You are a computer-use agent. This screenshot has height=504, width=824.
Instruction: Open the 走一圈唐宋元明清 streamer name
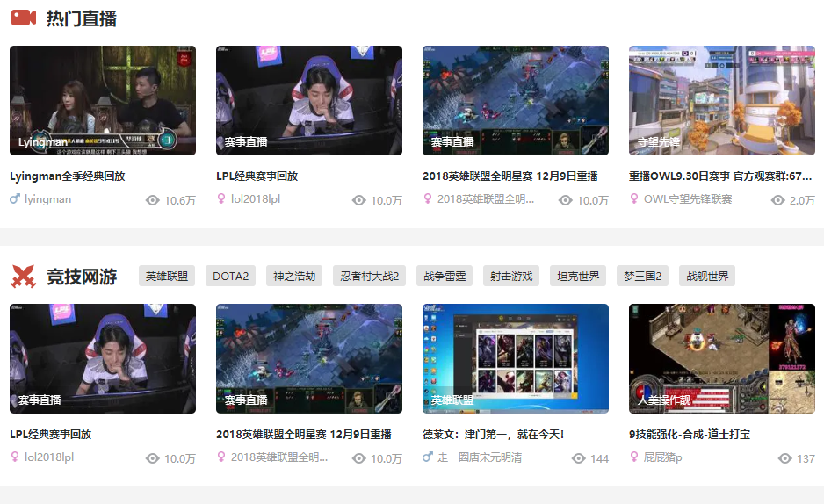[480, 457]
